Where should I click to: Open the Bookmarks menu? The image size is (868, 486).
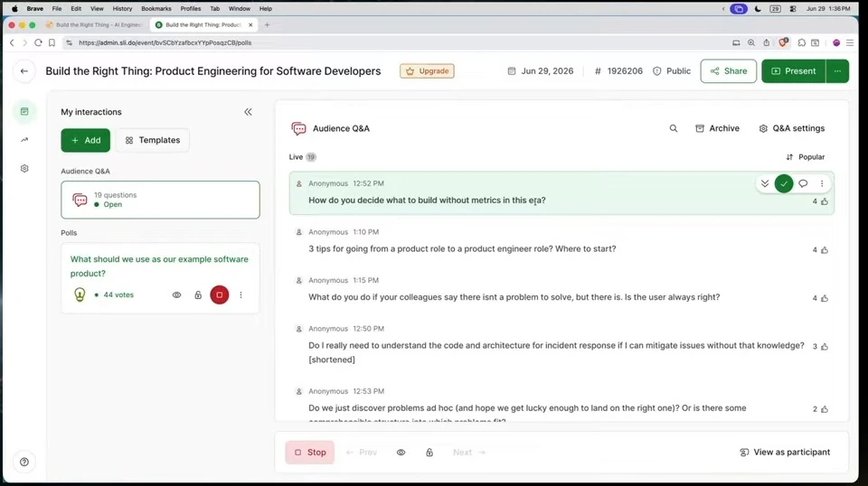click(156, 9)
